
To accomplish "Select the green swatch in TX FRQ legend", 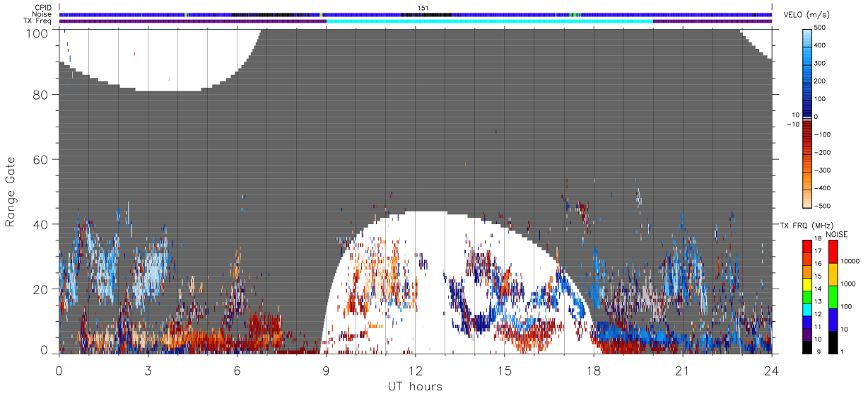I will [x=807, y=297].
